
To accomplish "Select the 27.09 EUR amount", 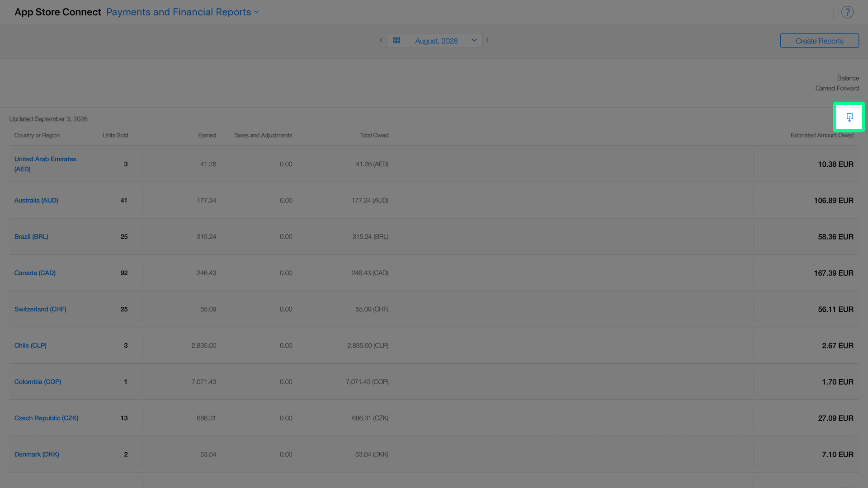I will pyautogui.click(x=835, y=418).
